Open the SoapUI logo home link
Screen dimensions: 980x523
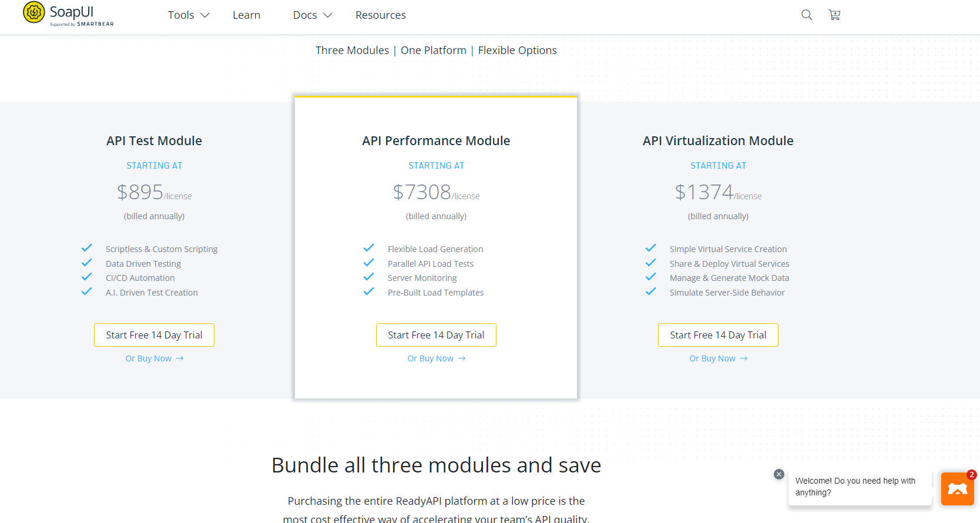coord(68,14)
